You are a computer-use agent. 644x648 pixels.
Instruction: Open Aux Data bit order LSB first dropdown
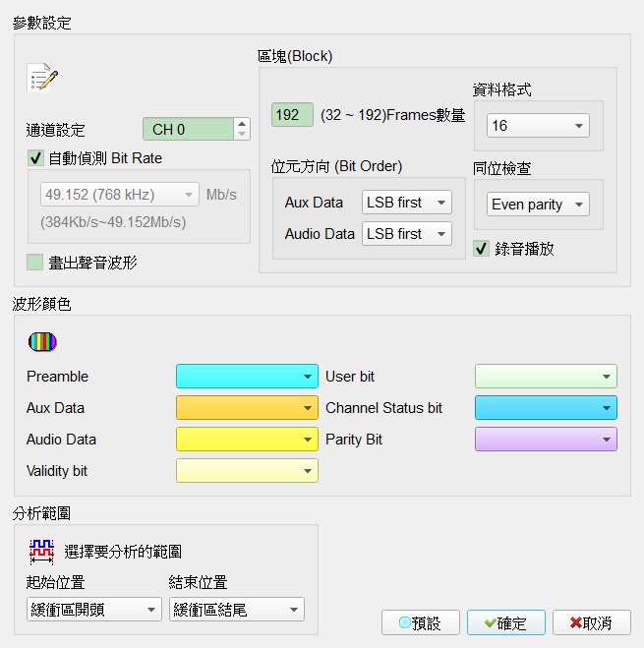point(407,203)
